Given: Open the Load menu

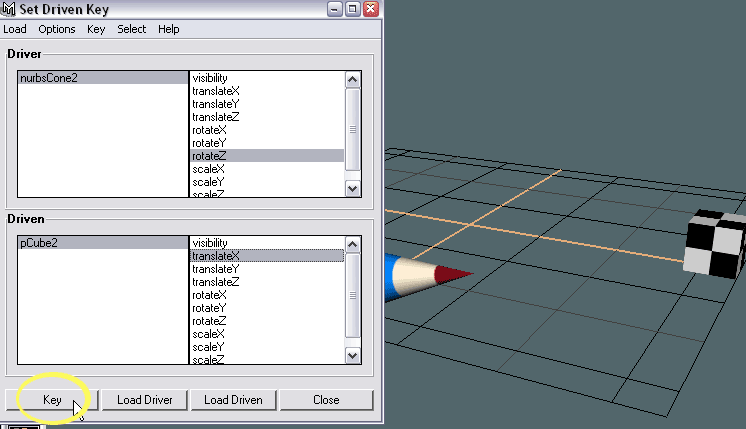Looking at the screenshot, I should click(x=15, y=30).
